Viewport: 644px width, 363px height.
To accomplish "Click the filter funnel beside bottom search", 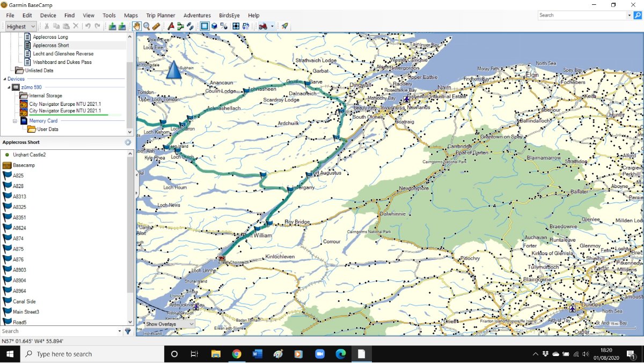I will tap(128, 331).
